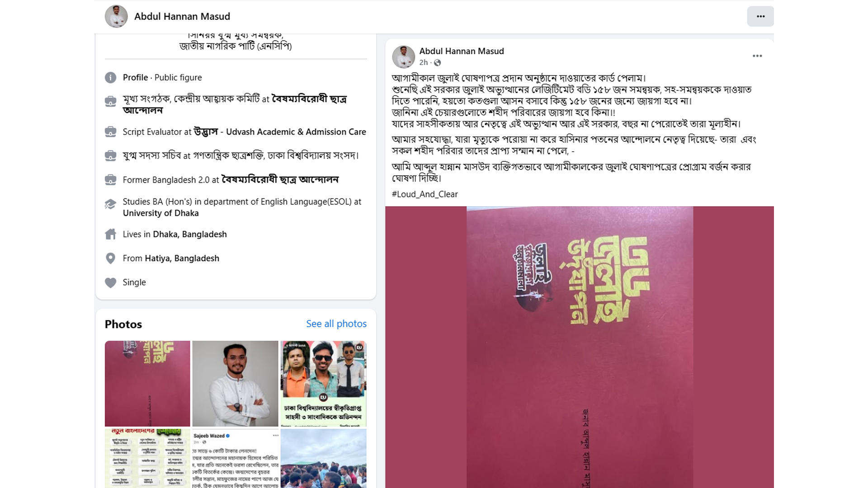Click the public globe audience icon
Image resolution: width=868 pixels, height=488 pixels.
point(437,63)
